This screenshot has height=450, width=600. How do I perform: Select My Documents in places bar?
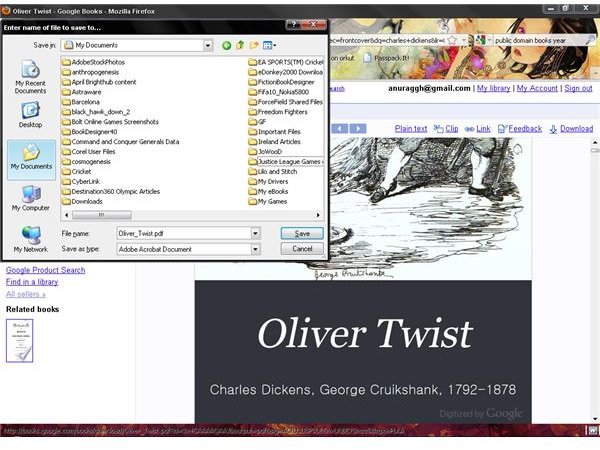pyautogui.click(x=31, y=160)
